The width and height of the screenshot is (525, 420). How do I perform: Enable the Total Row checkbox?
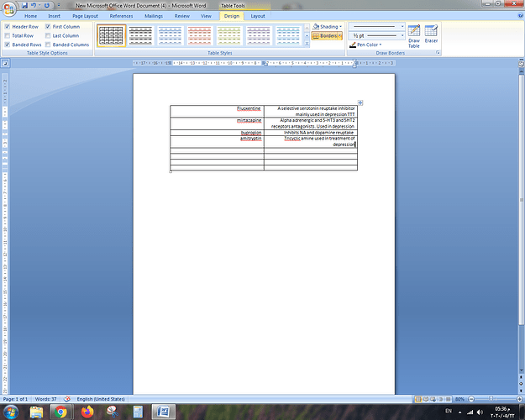(x=8, y=35)
